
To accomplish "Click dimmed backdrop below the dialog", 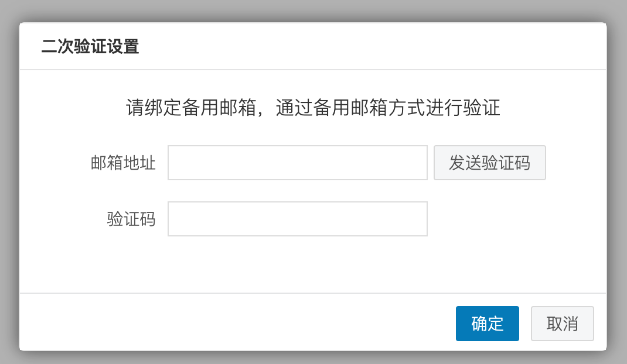I will (313, 358).
